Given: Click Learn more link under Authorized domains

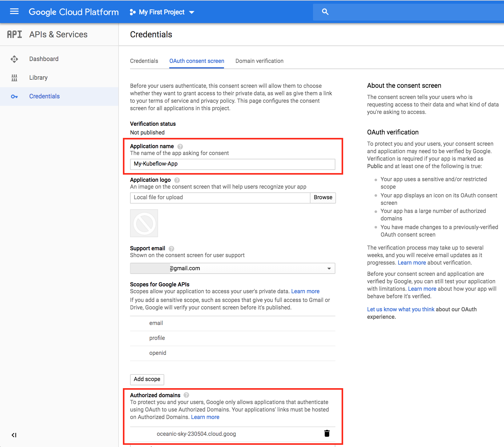Looking at the screenshot, I should tap(205, 417).
